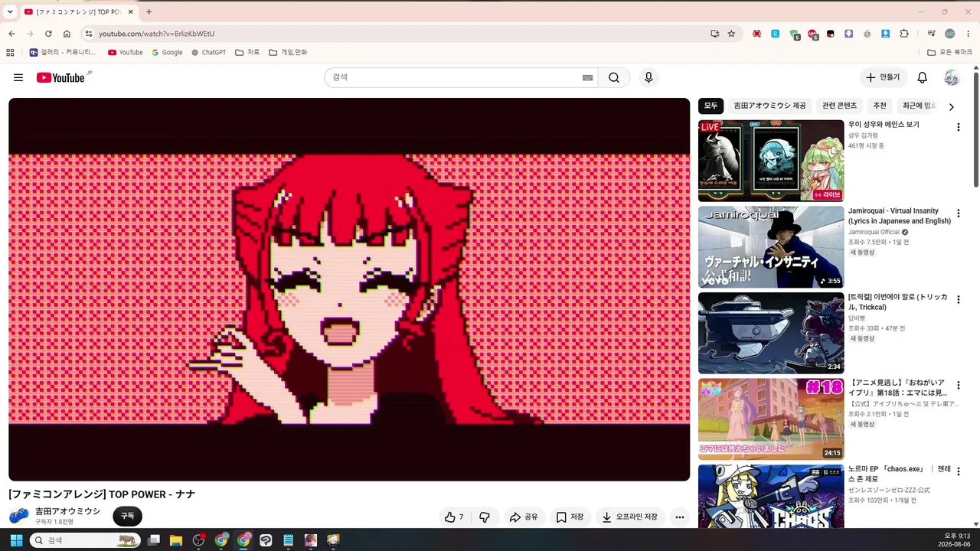Show more filter chips with the arrow
This screenshot has height=551, width=980.
click(952, 107)
